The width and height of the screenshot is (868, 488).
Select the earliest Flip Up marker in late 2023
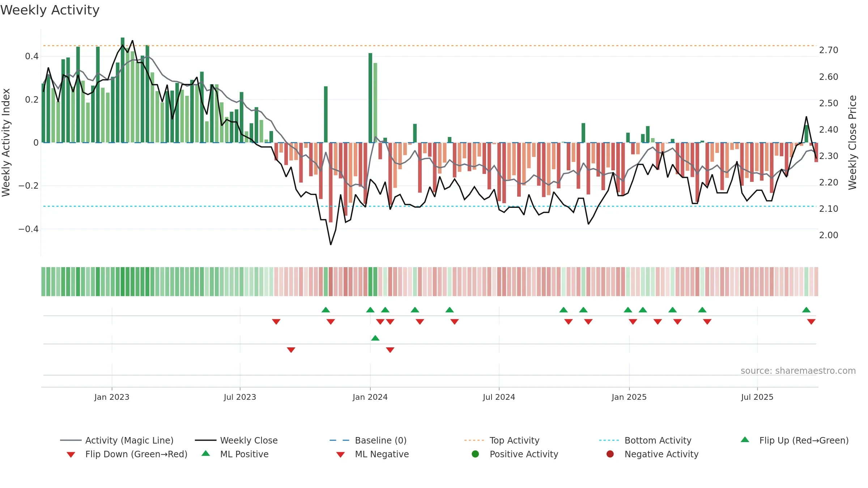pos(326,310)
